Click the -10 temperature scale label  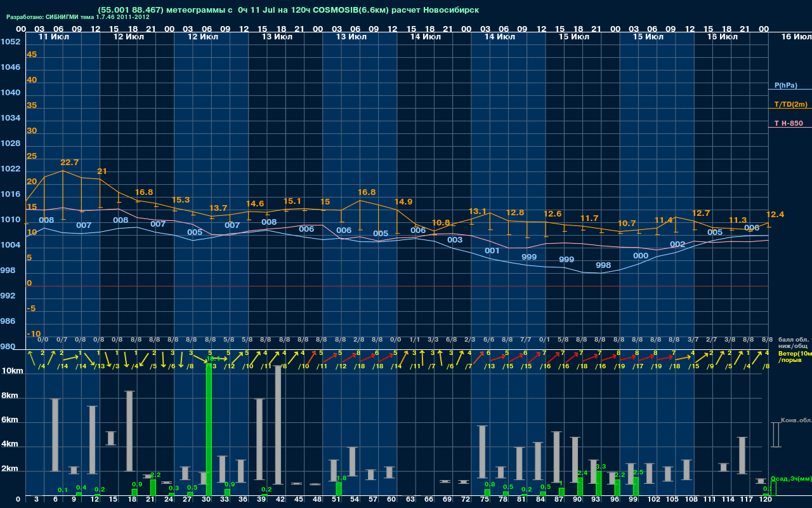point(34,334)
